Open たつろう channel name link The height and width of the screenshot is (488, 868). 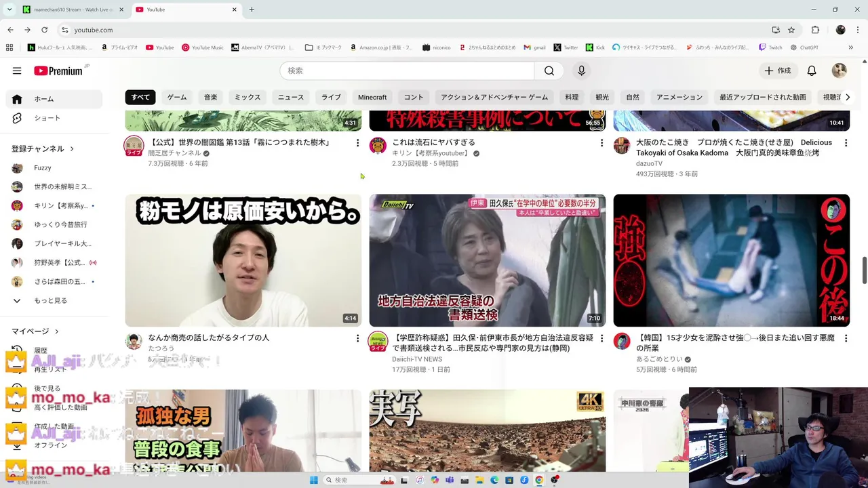[x=161, y=348]
